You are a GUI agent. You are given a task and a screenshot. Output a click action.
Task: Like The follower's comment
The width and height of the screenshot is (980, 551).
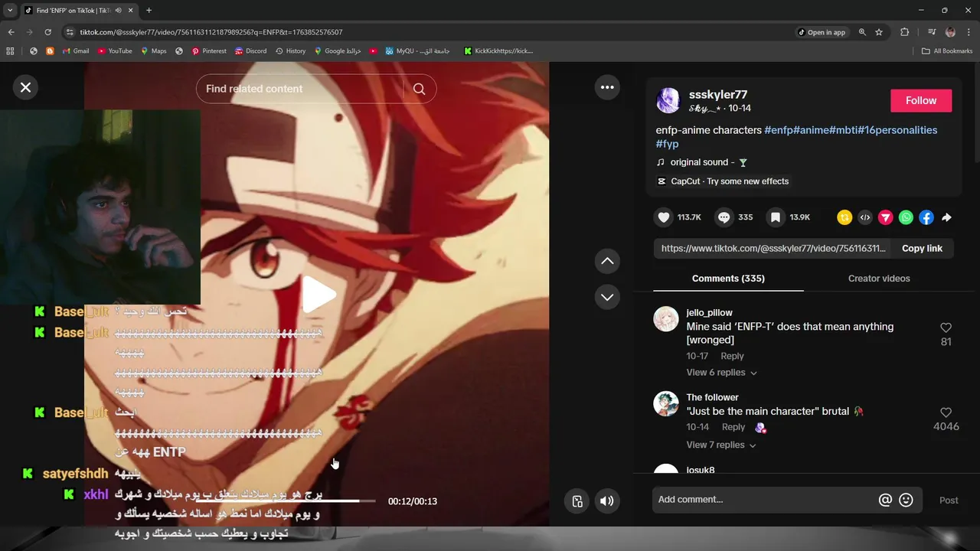tap(946, 412)
